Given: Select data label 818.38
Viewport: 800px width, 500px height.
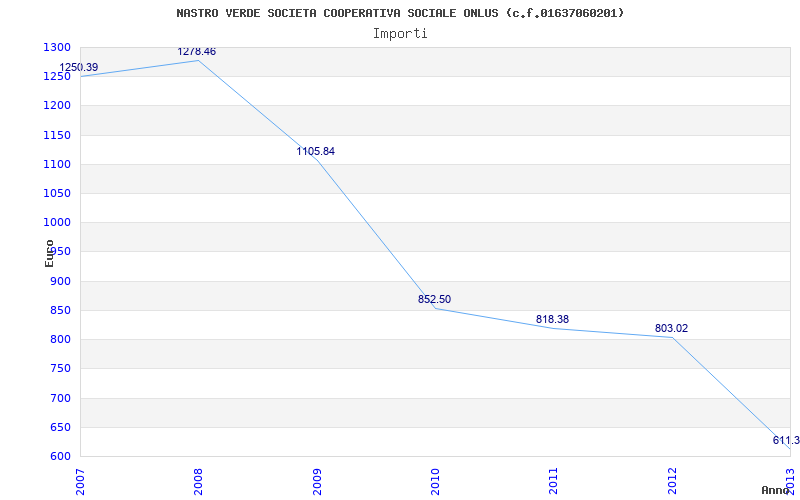Looking at the screenshot, I should pyautogui.click(x=552, y=319).
